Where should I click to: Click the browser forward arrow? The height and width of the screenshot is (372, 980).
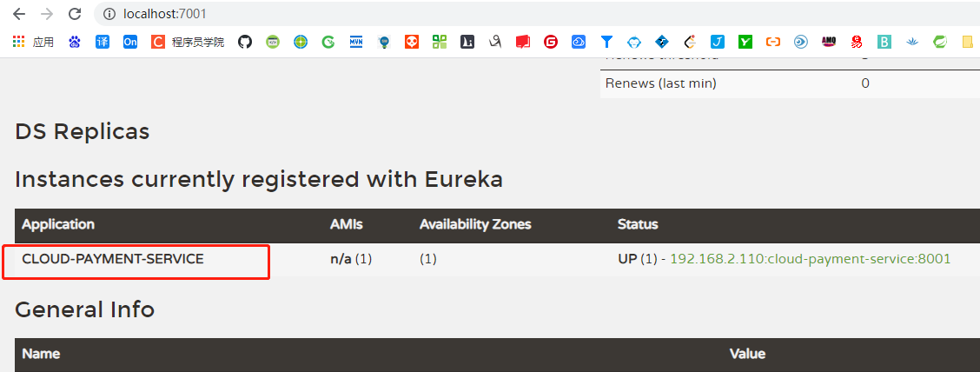(x=47, y=14)
